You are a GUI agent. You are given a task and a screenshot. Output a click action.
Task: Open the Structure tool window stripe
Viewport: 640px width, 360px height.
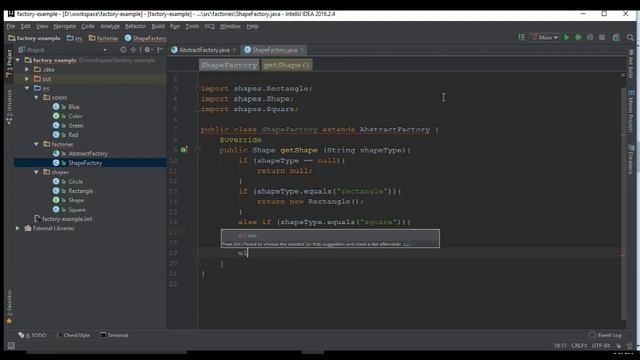(9, 107)
